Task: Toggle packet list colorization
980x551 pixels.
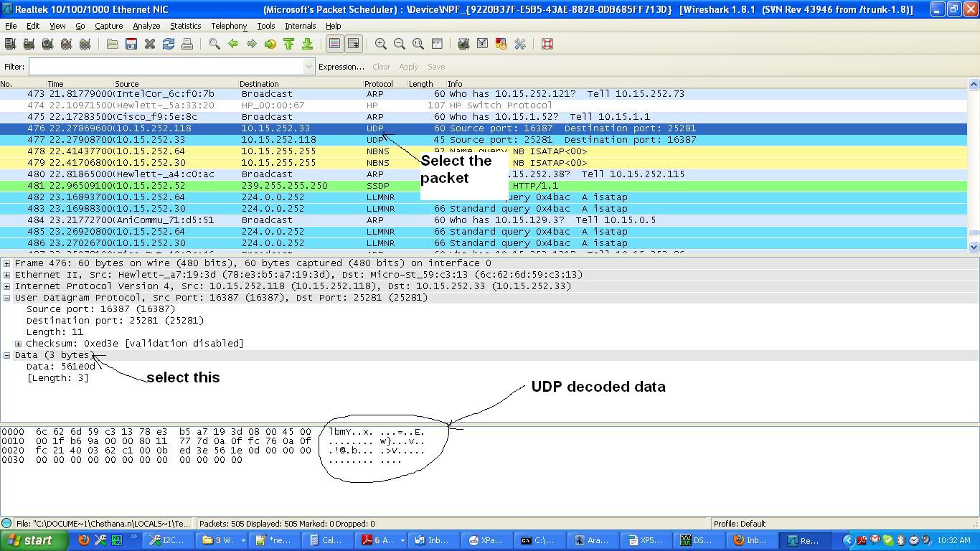Action: tap(335, 44)
